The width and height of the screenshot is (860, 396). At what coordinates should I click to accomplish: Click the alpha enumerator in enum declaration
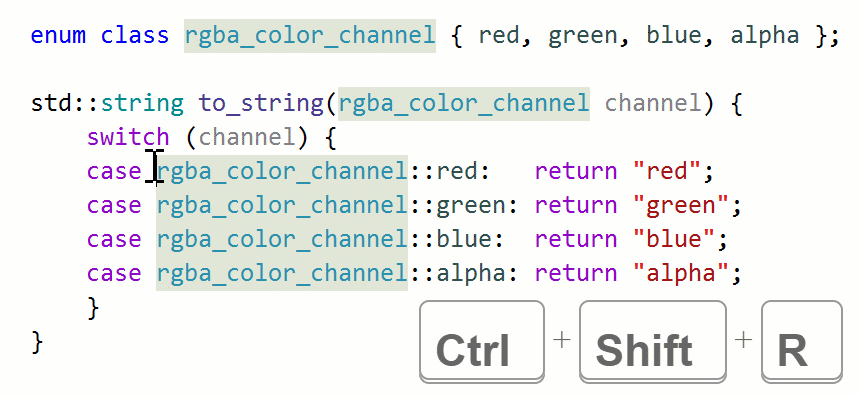click(765, 36)
